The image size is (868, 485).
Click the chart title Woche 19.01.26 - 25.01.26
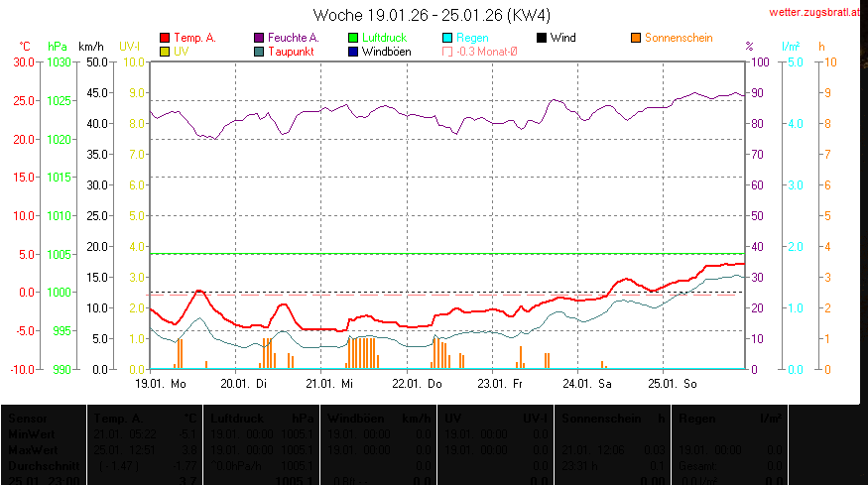coord(432,15)
